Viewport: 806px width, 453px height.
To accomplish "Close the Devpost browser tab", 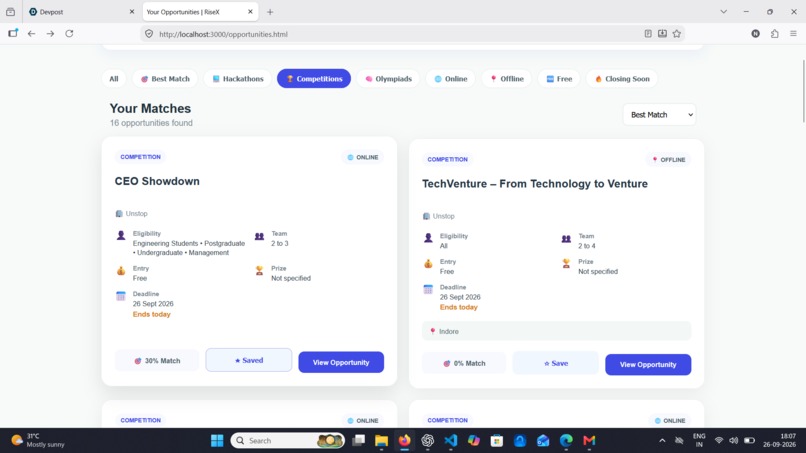I will pos(132,11).
